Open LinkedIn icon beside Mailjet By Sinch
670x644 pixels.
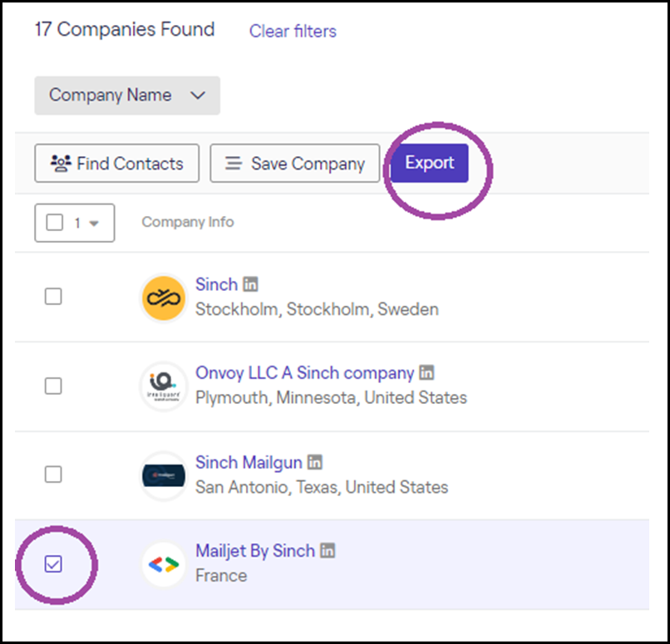[x=328, y=550]
